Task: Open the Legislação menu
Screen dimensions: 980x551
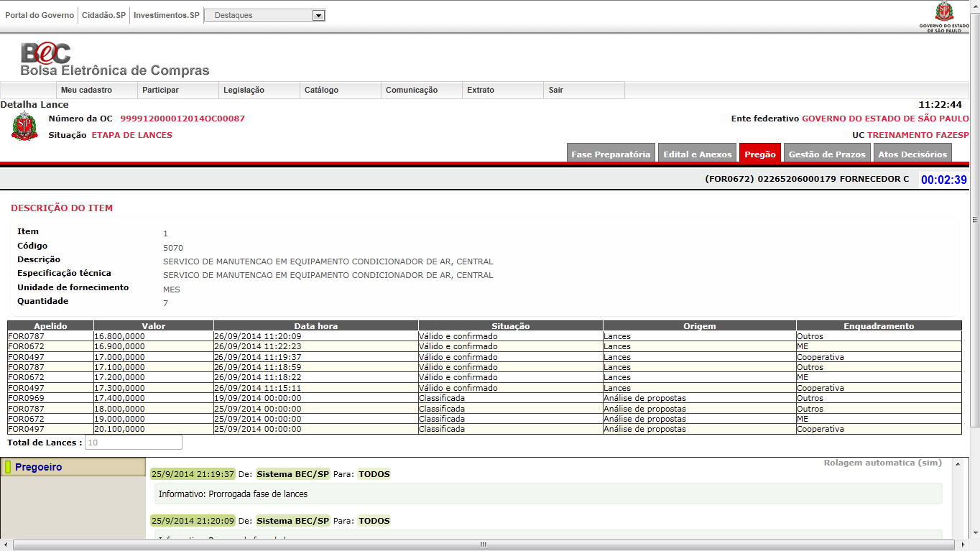Action: click(259, 90)
